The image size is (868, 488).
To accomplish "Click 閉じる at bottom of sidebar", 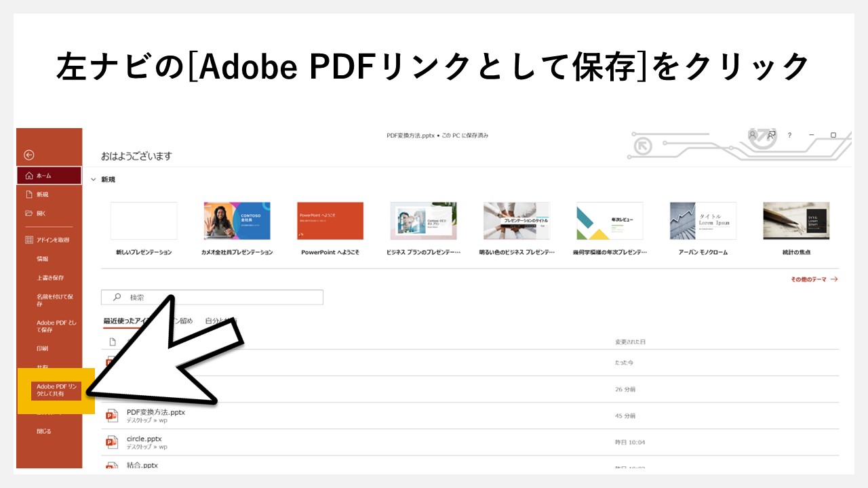I will pos(42,430).
